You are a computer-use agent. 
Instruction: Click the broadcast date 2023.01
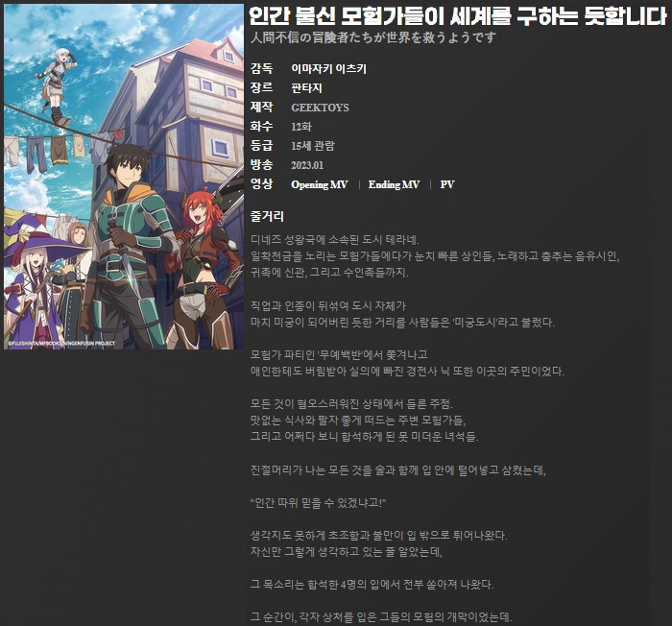click(309, 165)
